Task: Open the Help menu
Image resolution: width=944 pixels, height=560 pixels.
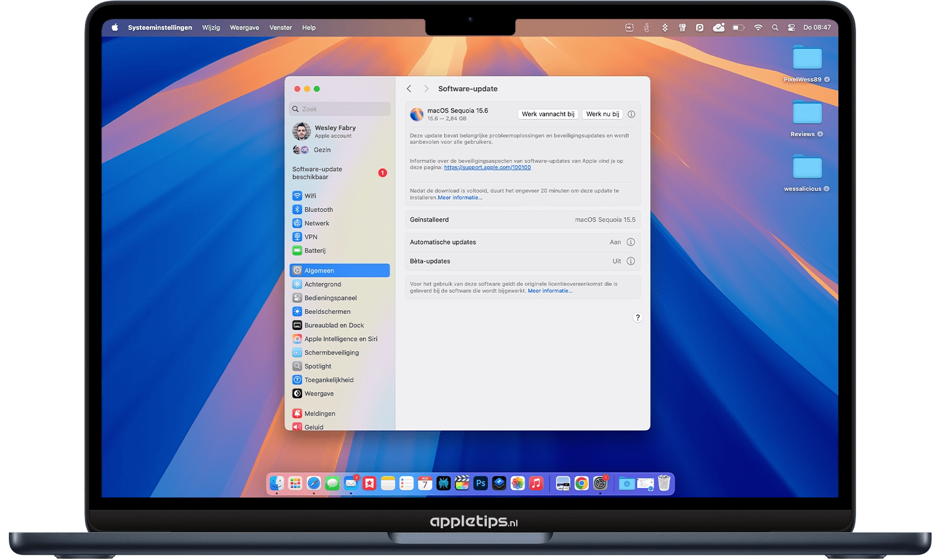Action: click(x=309, y=28)
